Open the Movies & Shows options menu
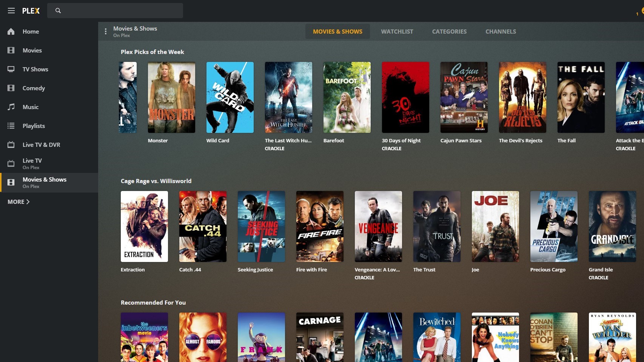The width and height of the screenshot is (644, 362). pos(106,31)
